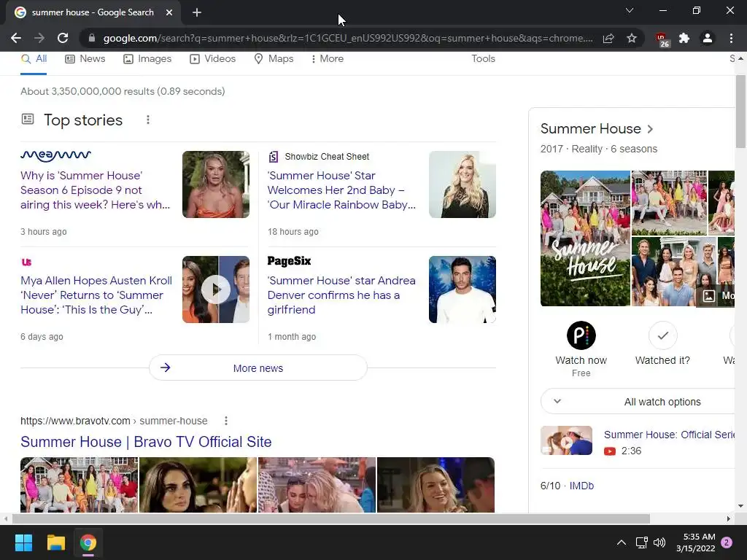Play the Mya Allen video thumbnail
Screen dimensions: 747x560
216,289
